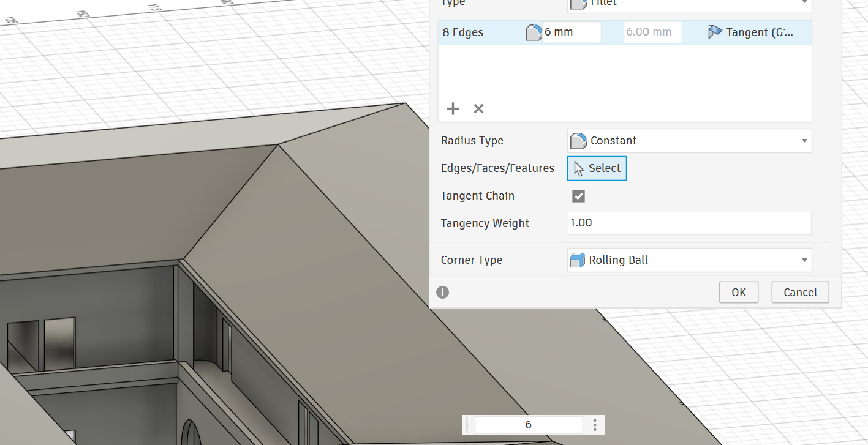Viewport: 868px width, 445px height.
Task: Click the greyed 6.00 mm field
Action: click(652, 32)
